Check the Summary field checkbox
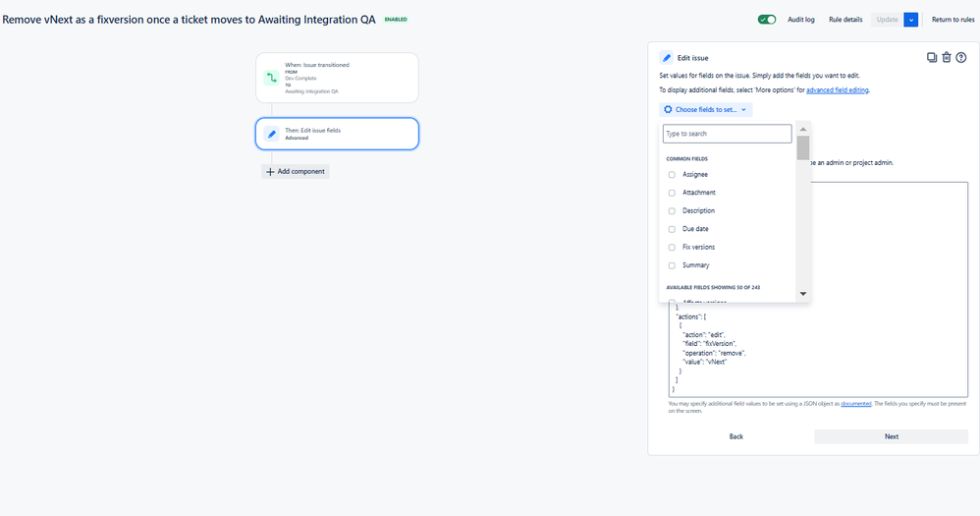This screenshot has height=516, width=980. (x=672, y=265)
